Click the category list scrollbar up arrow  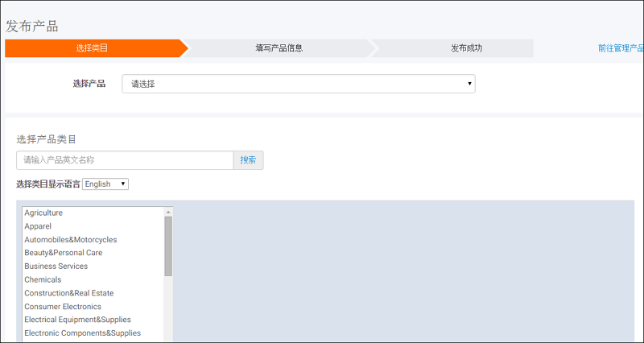tap(168, 212)
